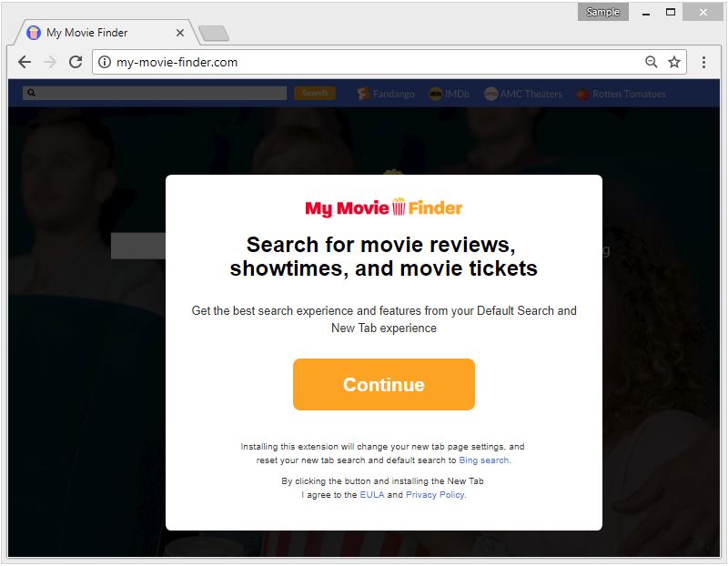This screenshot has height=566, width=728.
Task: Open the Chrome three-dot menu
Action: (703, 62)
